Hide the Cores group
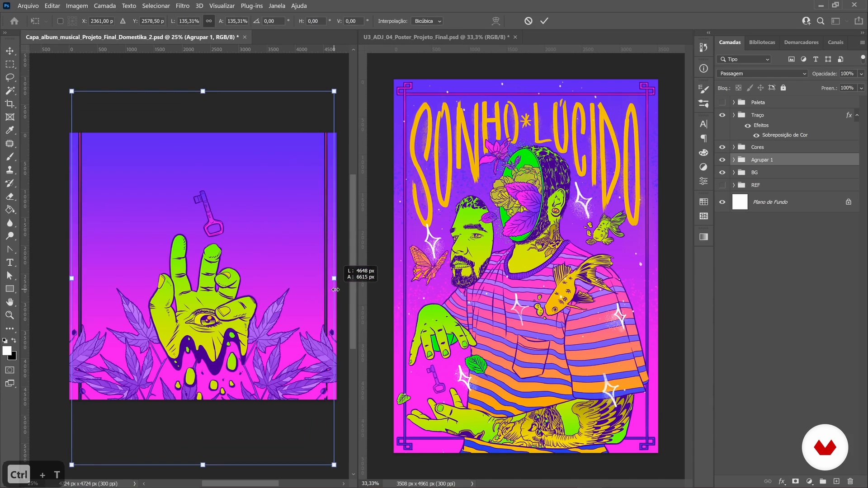Viewport: 868px width, 488px height. point(722,147)
